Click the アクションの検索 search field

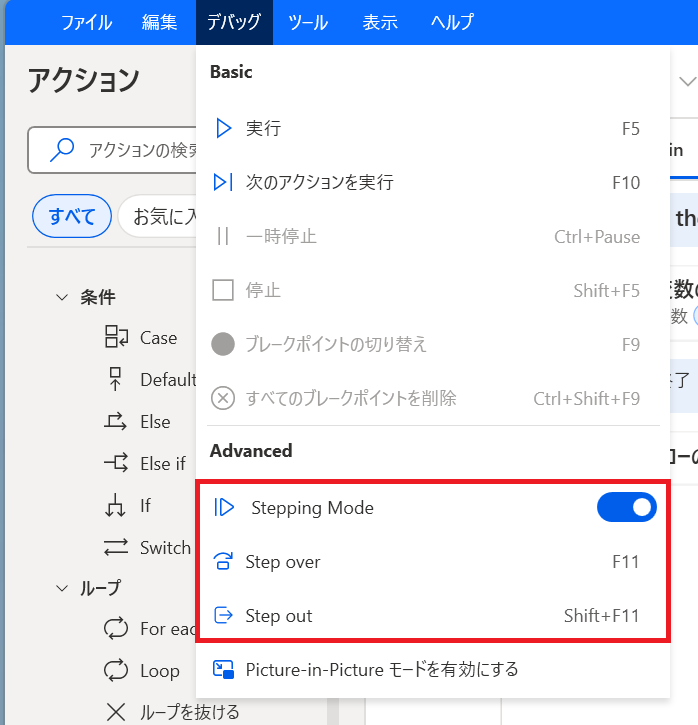point(130,150)
